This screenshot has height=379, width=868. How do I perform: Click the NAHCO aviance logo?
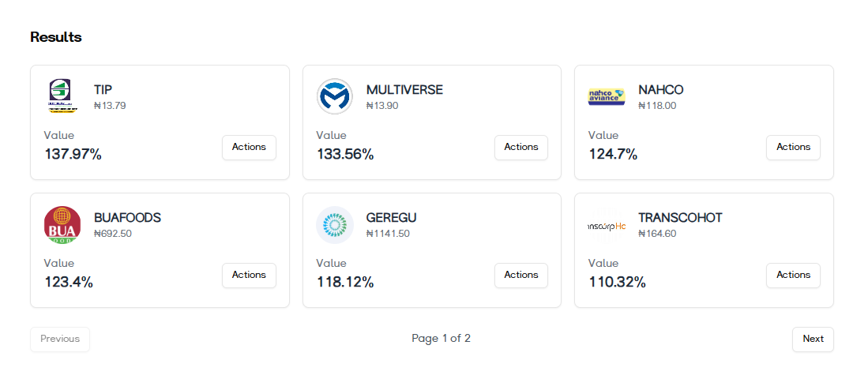[607, 97]
